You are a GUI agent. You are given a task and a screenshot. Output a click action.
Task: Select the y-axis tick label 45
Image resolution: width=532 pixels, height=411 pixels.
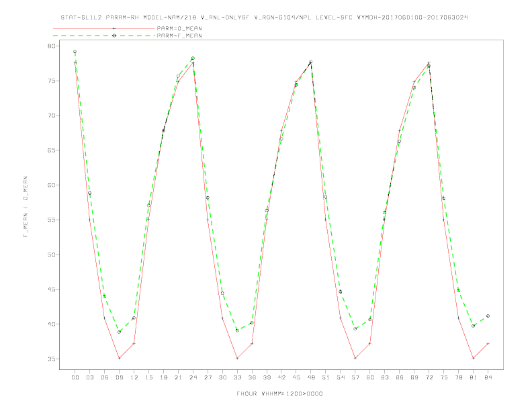(52, 289)
